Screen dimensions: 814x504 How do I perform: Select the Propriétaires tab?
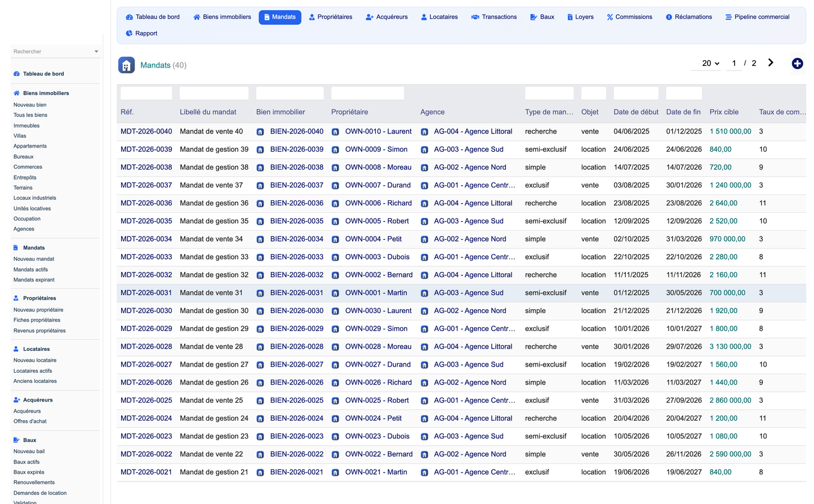coord(331,17)
